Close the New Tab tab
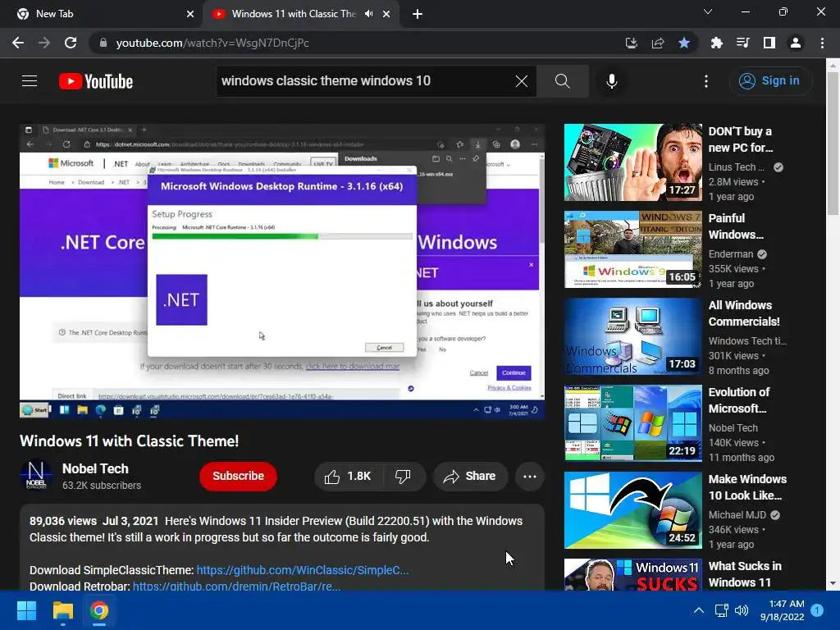The image size is (840, 630). coord(190,14)
